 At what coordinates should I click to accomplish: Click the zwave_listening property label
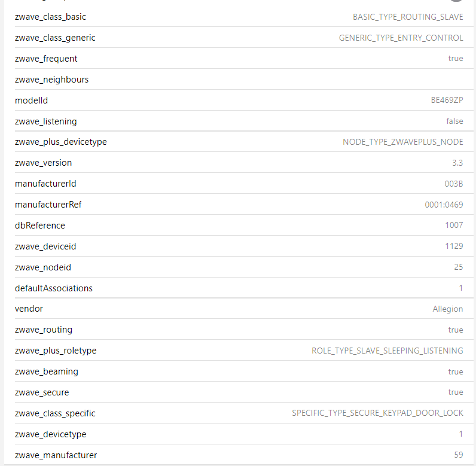(x=45, y=121)
